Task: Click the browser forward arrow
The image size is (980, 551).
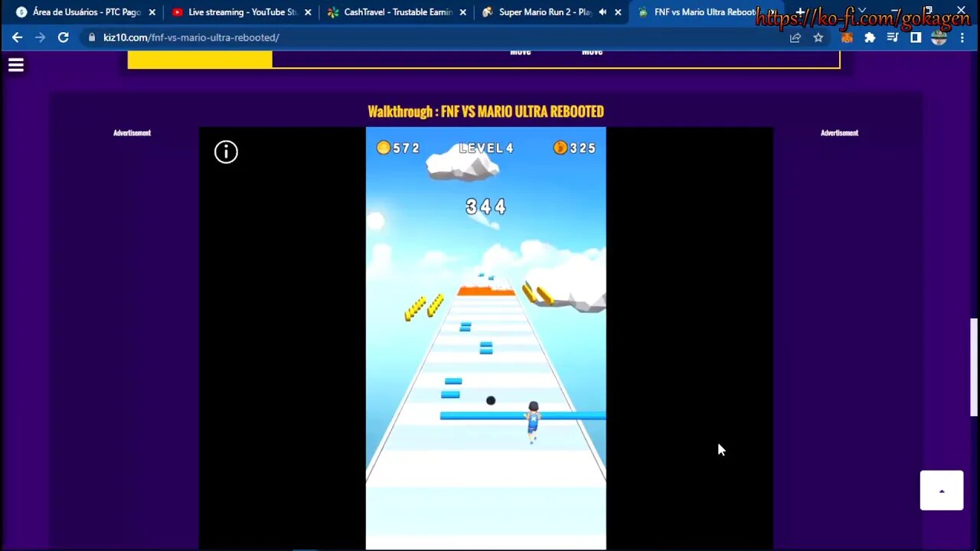Action: (40, 37)
